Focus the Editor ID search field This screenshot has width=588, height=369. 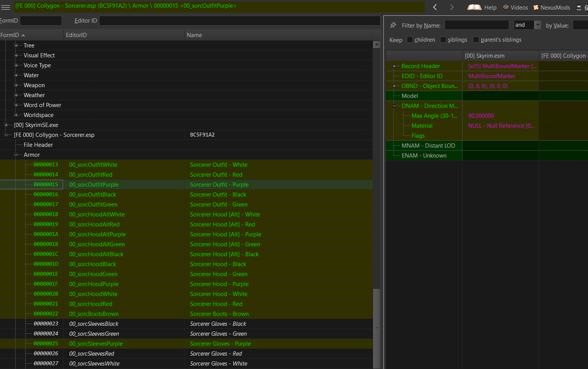click(x=239, y=21)
